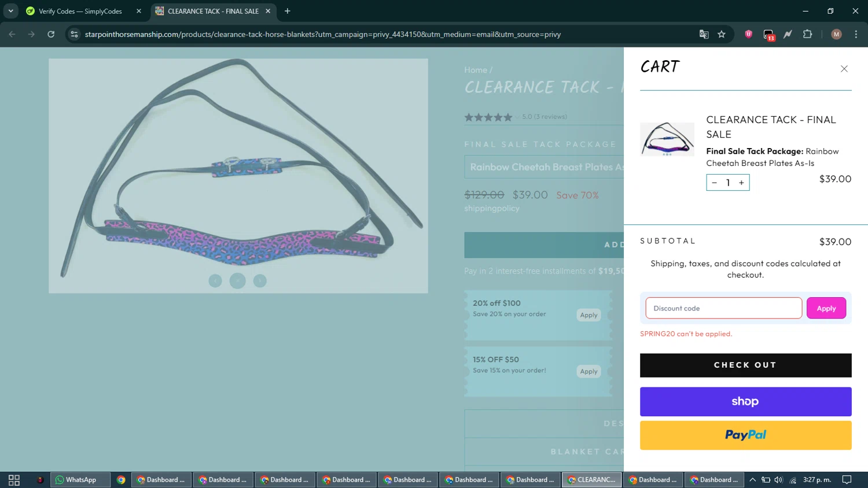Proceed with the CHECK OUT button
This screenshot has width=868, height=488.
point(745,365)
